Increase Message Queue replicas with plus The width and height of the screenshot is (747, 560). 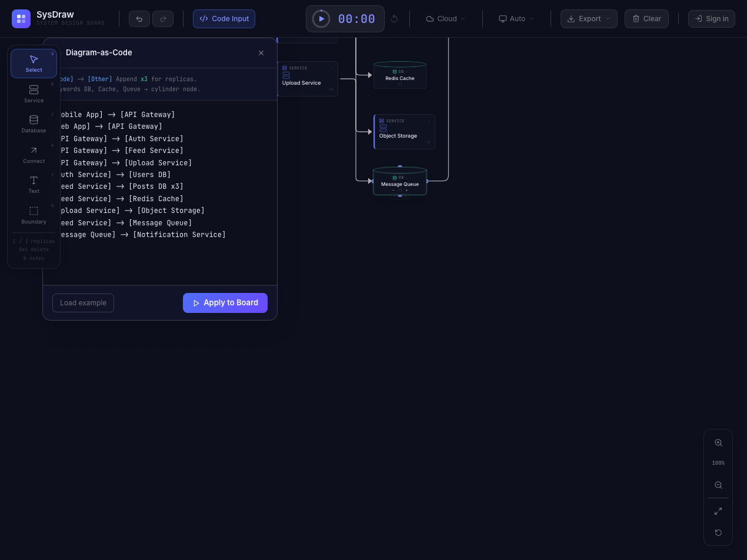pos(406,190)
